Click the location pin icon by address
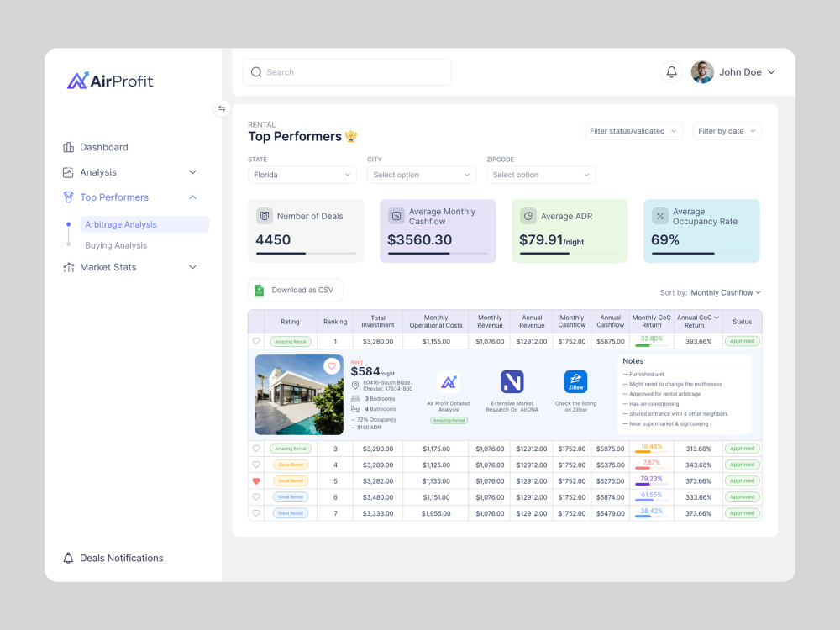This screenshot has width=840, height=630. [x=355, y=386]
